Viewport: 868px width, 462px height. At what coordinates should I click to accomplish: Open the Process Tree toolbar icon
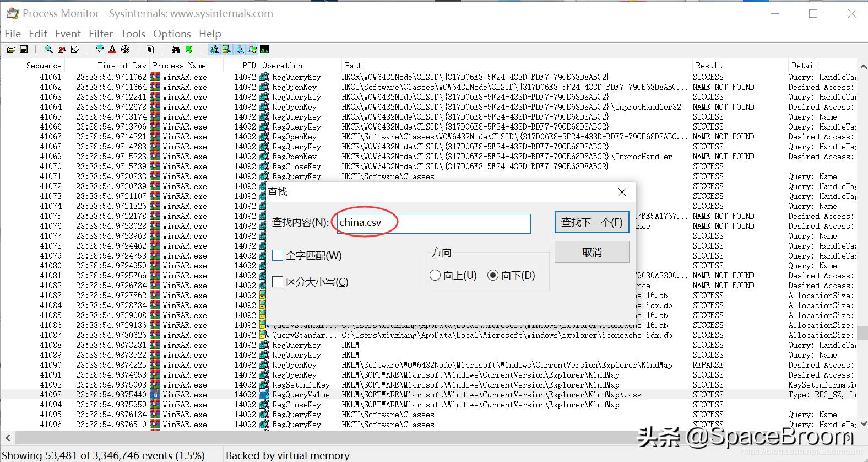click(x=150, y=50)
